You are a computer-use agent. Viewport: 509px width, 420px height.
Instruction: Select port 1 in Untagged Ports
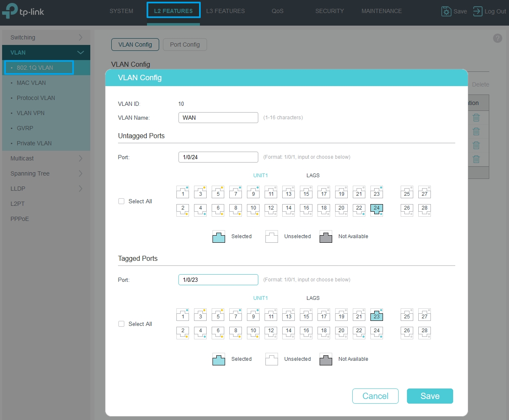coord(183,192)
